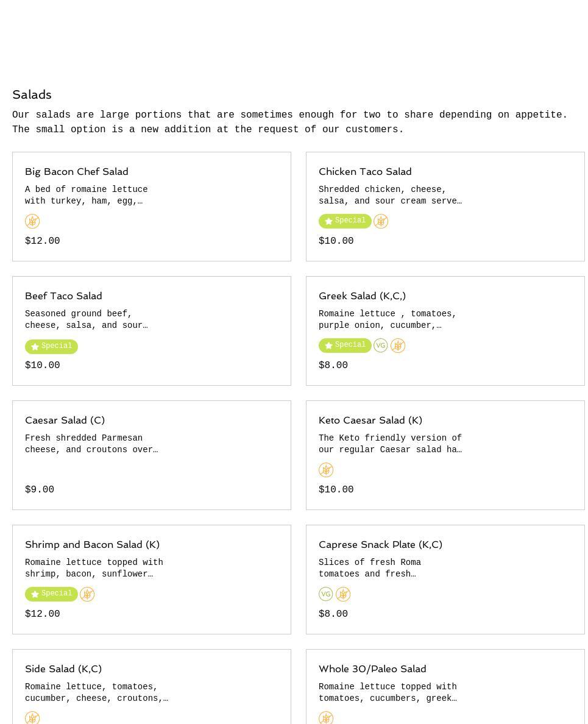The height and width of the screenshot is (724, 588).
Task: Open the Big Bacon Chef Salad item
Action: 77,172
